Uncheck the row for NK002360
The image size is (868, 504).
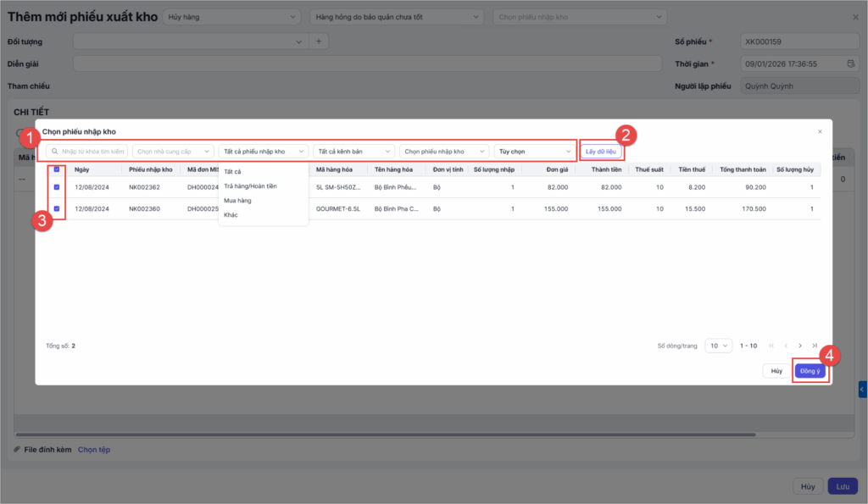pos(57,208)
